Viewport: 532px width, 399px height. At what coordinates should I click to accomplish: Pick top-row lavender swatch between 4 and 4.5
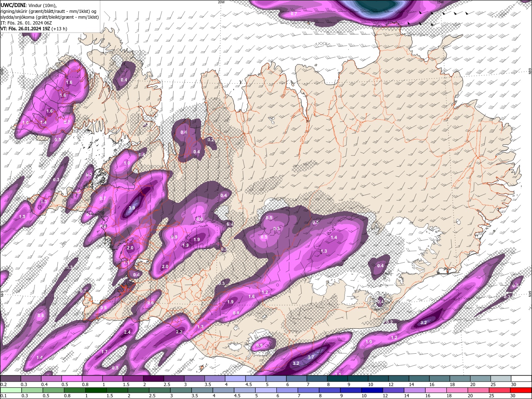click(x=235, y=379)
